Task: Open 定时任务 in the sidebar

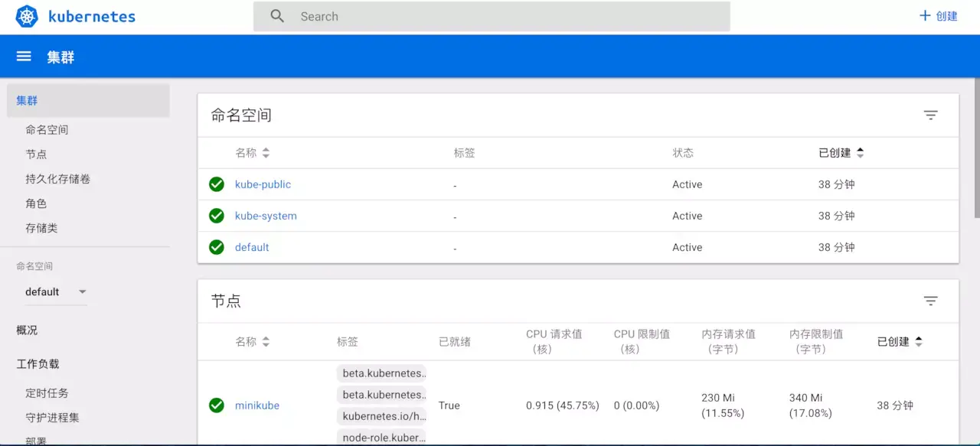Action: tap(47, 393)
